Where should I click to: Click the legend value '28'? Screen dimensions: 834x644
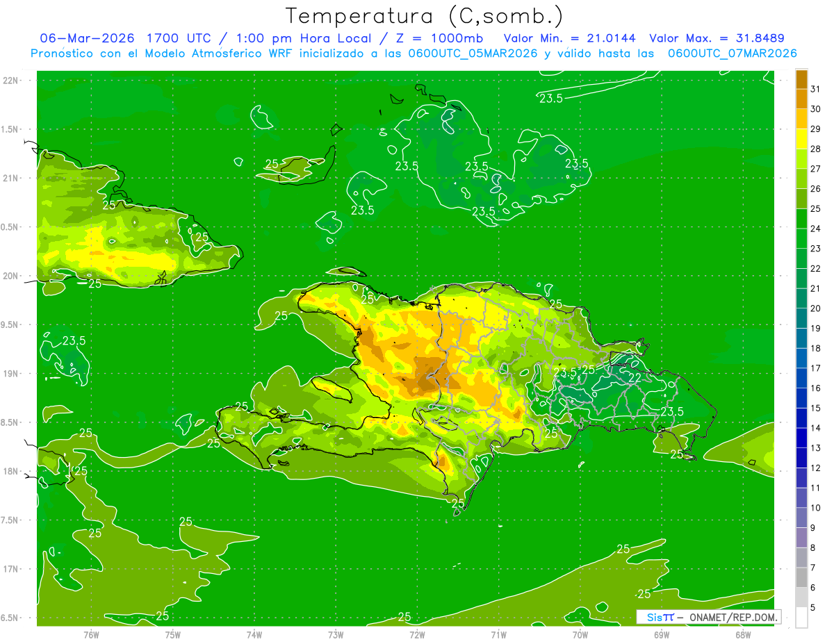coord(816,149)
